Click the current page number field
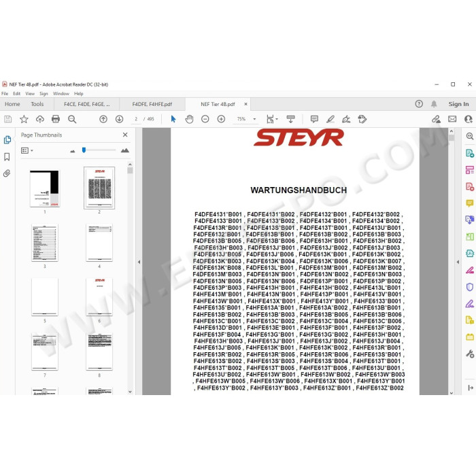Screen dimensions: 476x476 coord(136,119)
